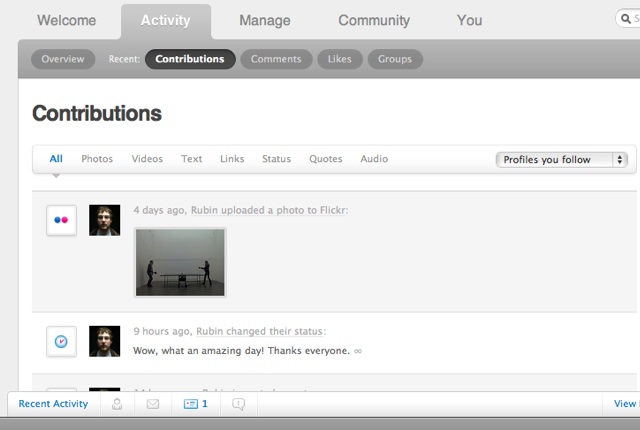Click the permalink infinity icon after status
The image size is (640, 430).
coord(358,351)
